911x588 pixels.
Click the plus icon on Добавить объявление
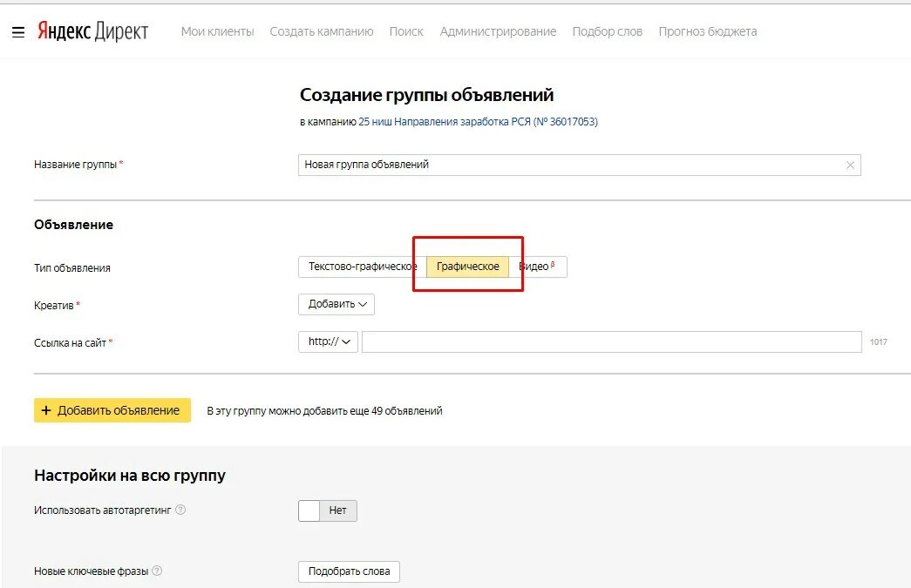[46, 409]
